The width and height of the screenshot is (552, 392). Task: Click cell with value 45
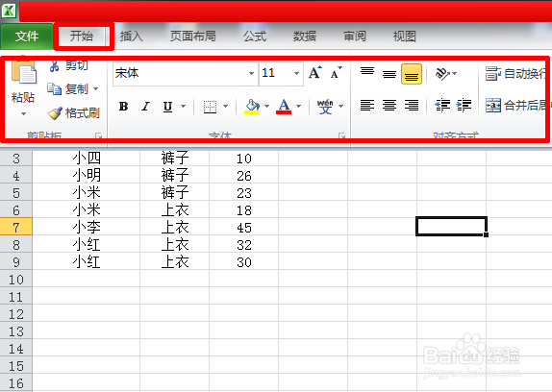244,228
